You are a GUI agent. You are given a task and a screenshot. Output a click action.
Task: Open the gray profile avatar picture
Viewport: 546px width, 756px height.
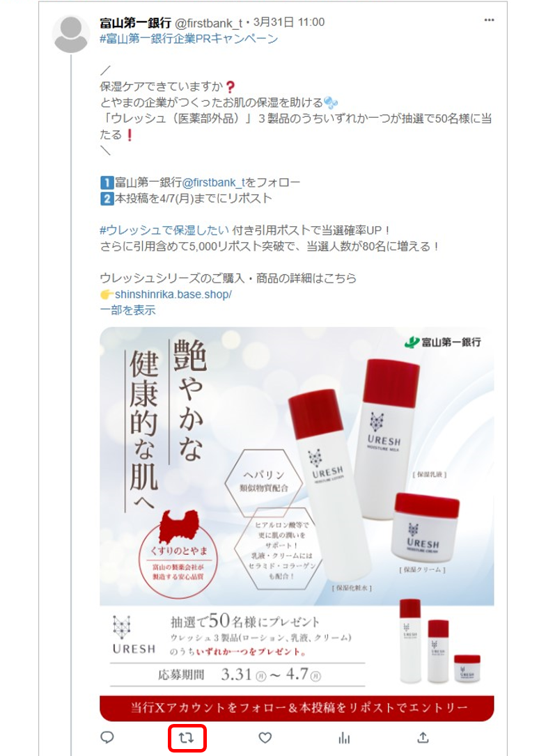71,33
